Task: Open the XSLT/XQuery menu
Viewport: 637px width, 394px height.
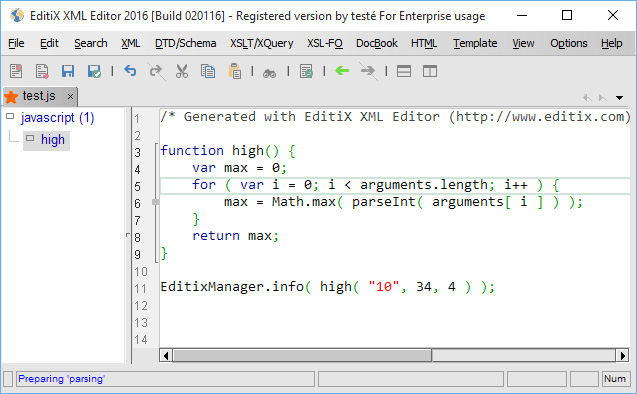Action: click(262, 43)
